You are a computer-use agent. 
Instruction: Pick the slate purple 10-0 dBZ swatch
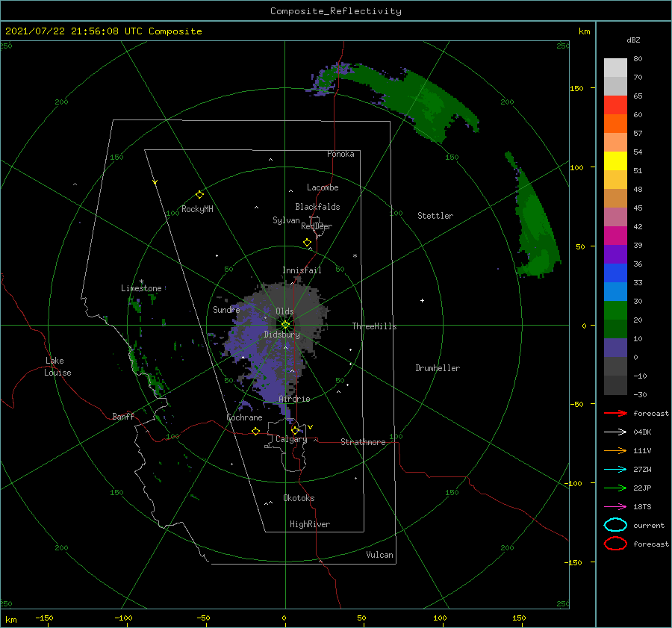(x=615, y=348)
